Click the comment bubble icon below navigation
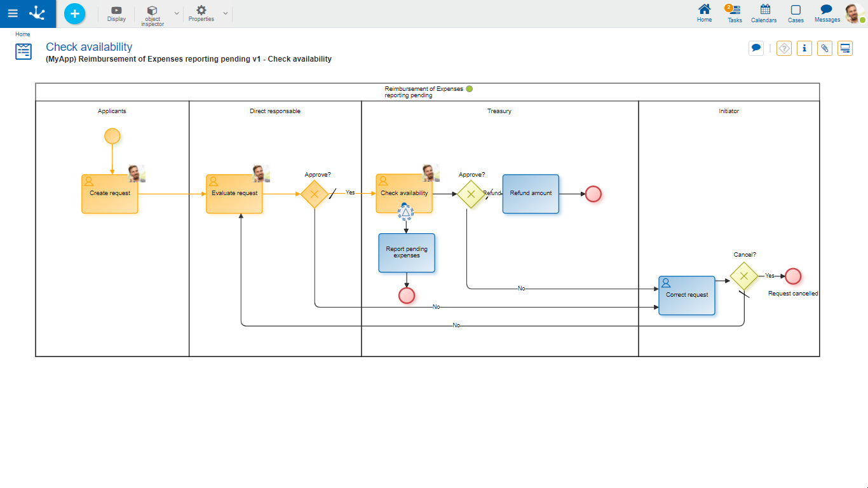This screenshot has width=868, height=488. point(756,48)
